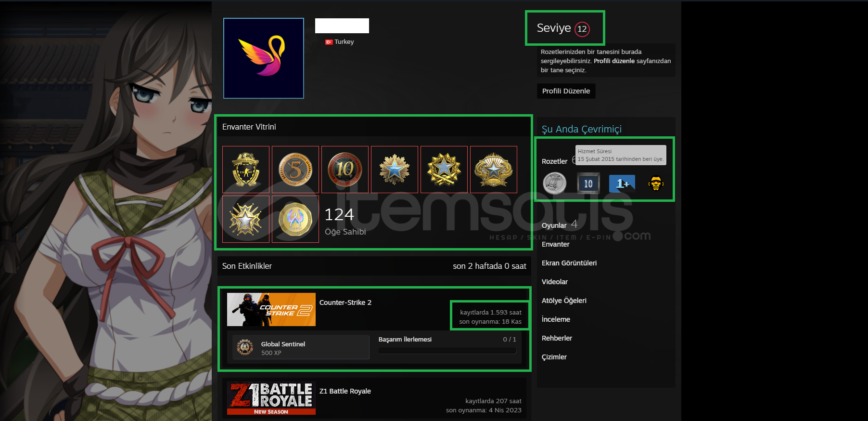Open the blue 1+ badge
Viewport: 868px width, 421px height.
tap(622, 184)
